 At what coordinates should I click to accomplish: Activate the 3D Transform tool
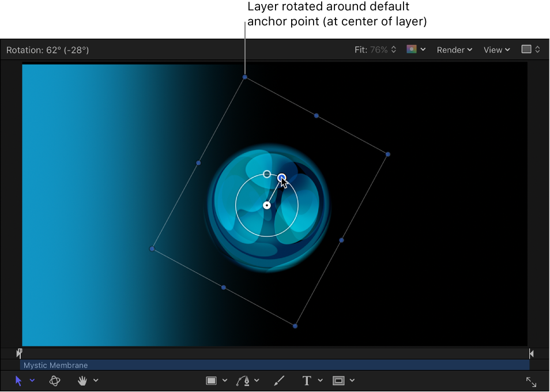coord(55,380)
